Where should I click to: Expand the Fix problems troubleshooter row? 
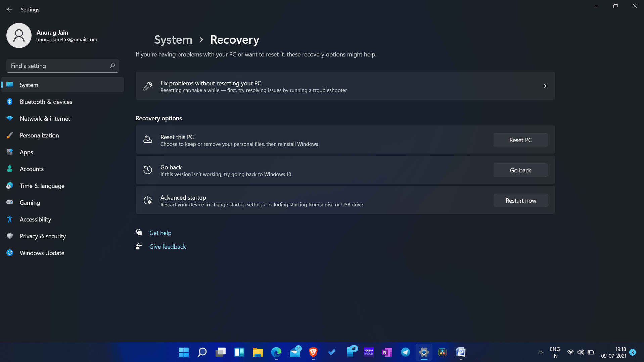(x=545, y=86)
